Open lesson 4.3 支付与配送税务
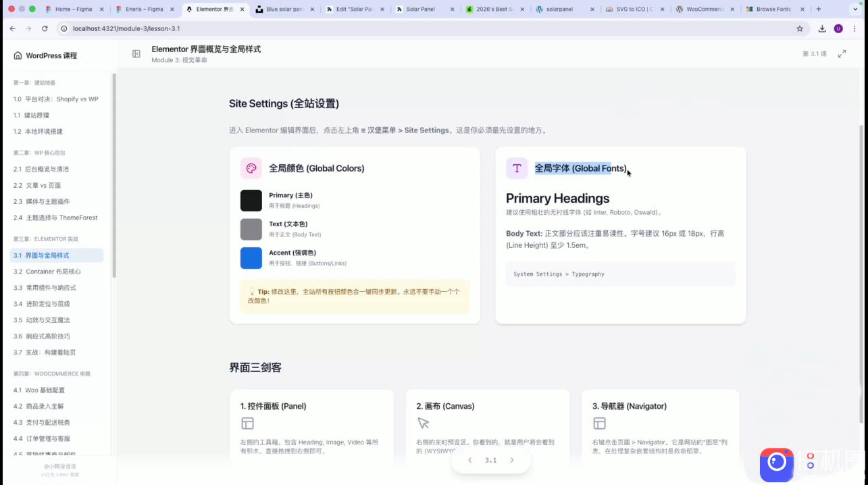Viewport: 868px width, 485px height. pyautogui.click(x=57, y=423)
